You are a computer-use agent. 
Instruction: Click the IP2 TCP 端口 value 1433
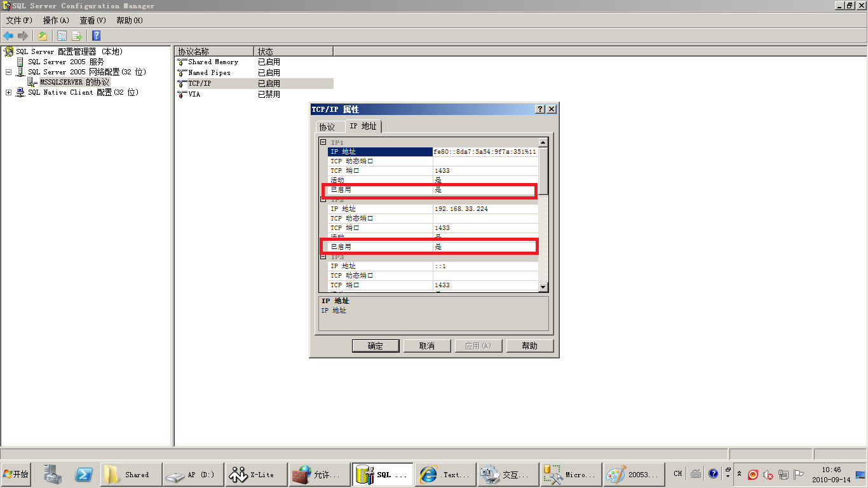tap(485, 228)
